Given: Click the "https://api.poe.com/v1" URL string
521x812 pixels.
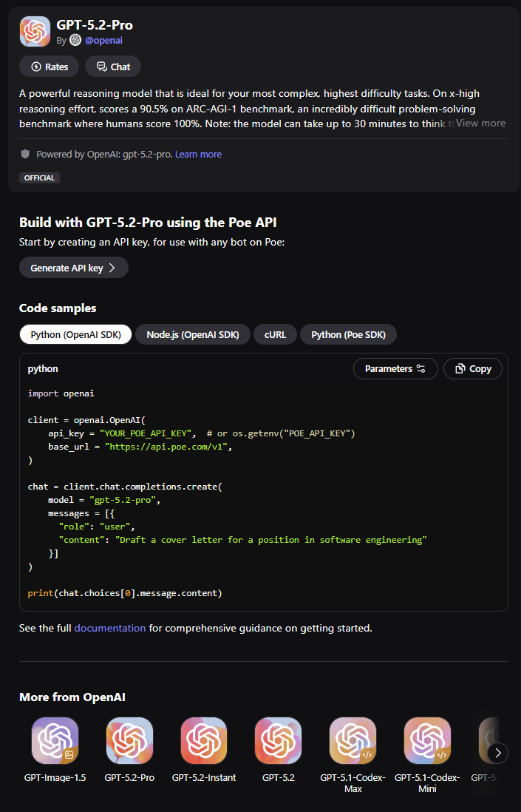Looking at the screenshot, I should (166, 447).
